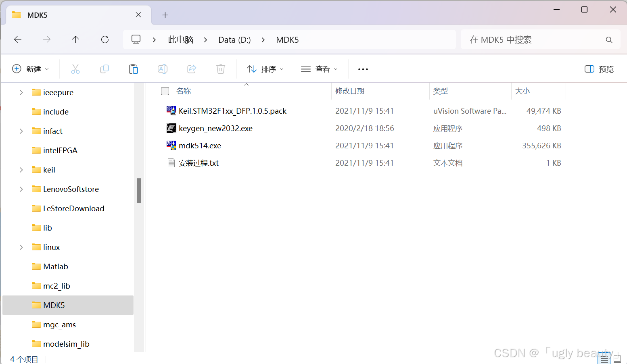Viewport: 627px width, 364px height.
Task: Switch to details view icon in status bar
Action: coord(604,359)
